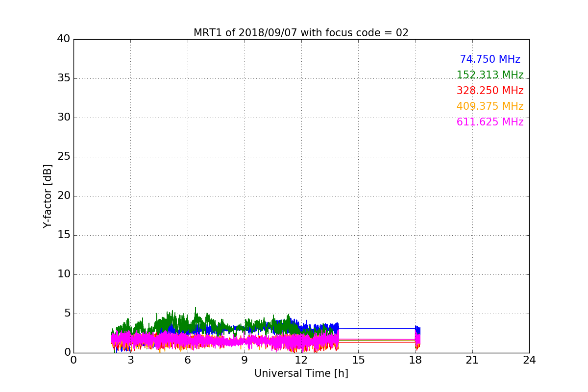Click the x-axis tick label 9
Image resolution: width=588 pixels, height=392 pixels.
(245, 360)
